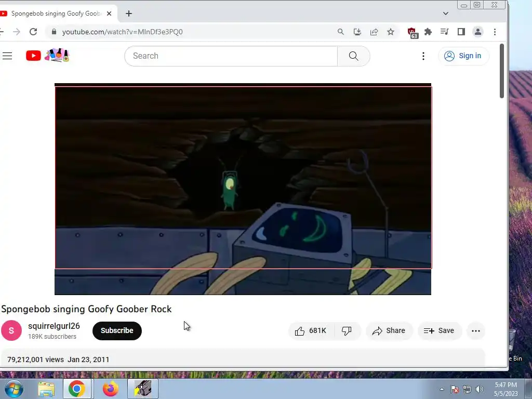Open network status tray icon
532x399 pixels.
[x=467, y=389]
